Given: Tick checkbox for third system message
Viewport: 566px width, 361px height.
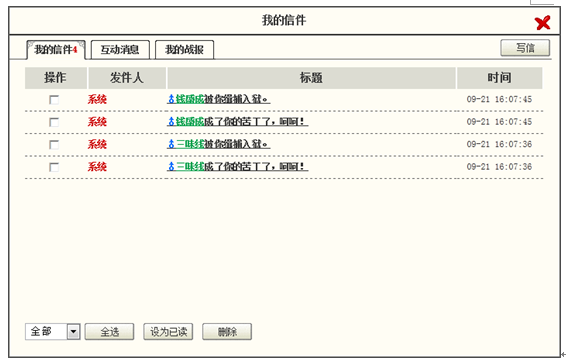Looking at the screenshot, I should coord(54,144).
